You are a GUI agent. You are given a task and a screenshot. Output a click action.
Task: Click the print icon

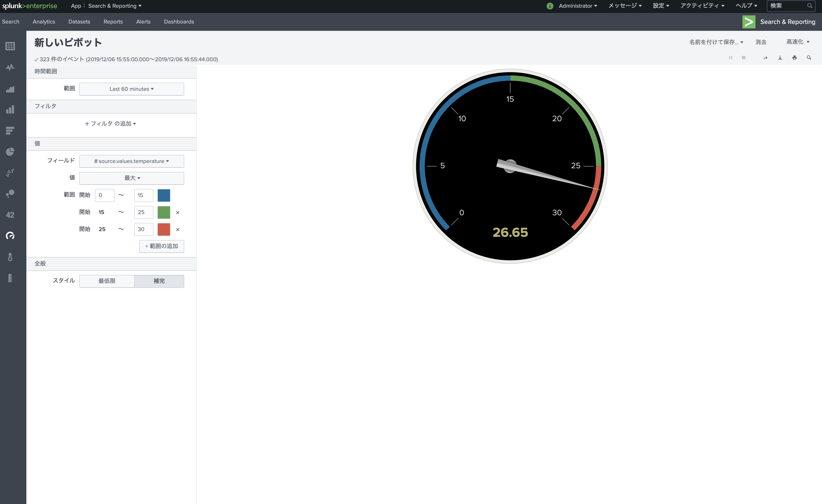[x=795, y=58]
